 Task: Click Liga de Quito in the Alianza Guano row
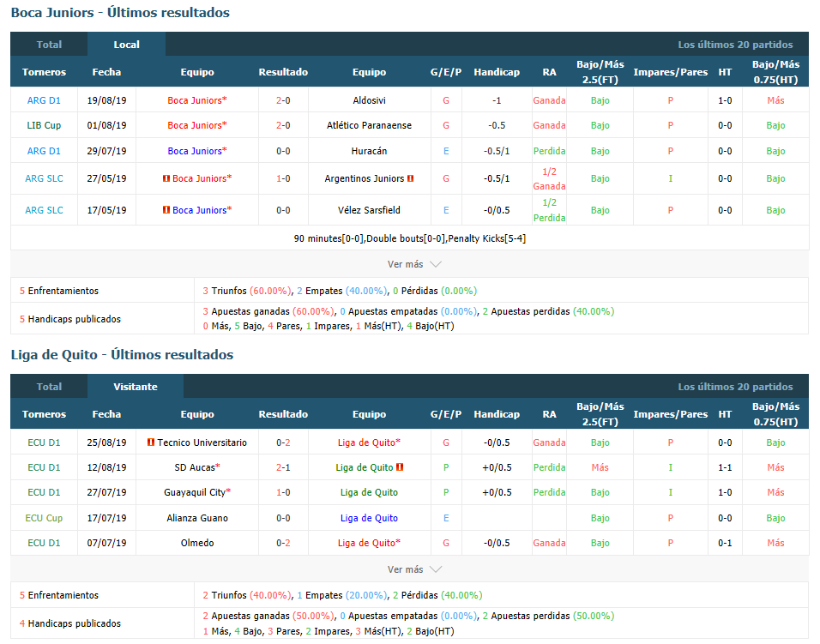[x=369, y=518]
